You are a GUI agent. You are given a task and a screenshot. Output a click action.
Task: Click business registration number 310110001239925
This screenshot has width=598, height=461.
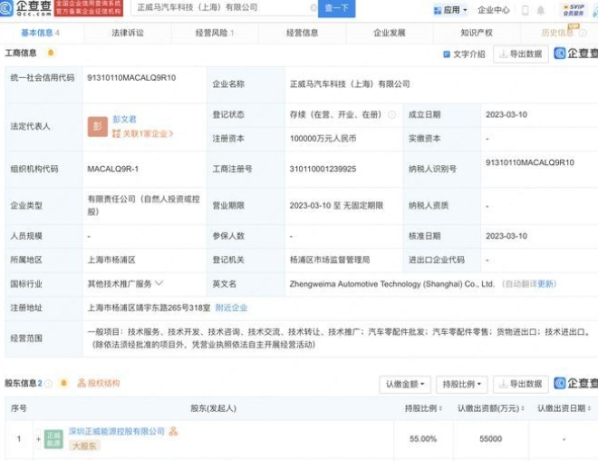coord(323,169)
